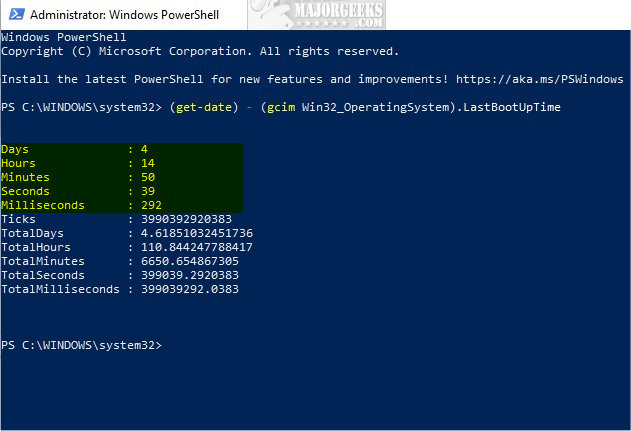
Task: Click the TotalDays value 4.61851032451736
Action: pos(197,233)
